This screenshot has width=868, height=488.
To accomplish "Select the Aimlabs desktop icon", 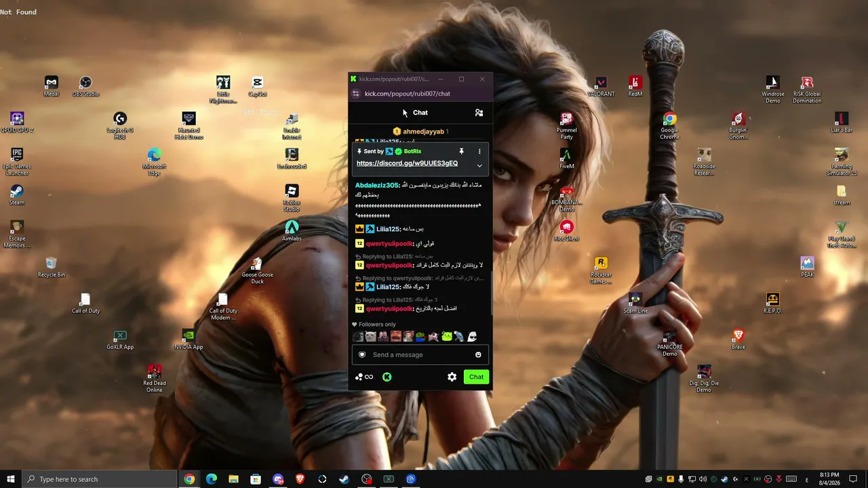I will tap(292, 231).
